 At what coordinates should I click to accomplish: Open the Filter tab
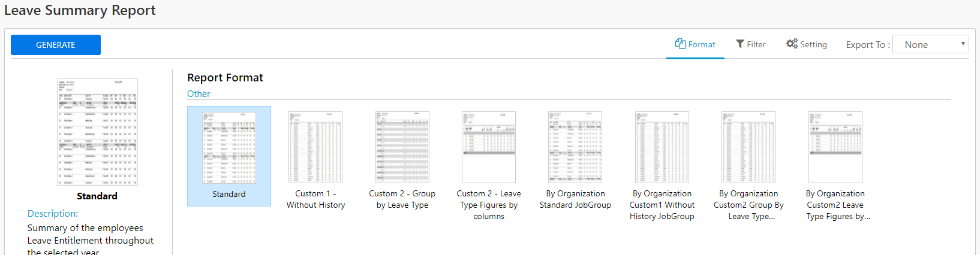750,44
